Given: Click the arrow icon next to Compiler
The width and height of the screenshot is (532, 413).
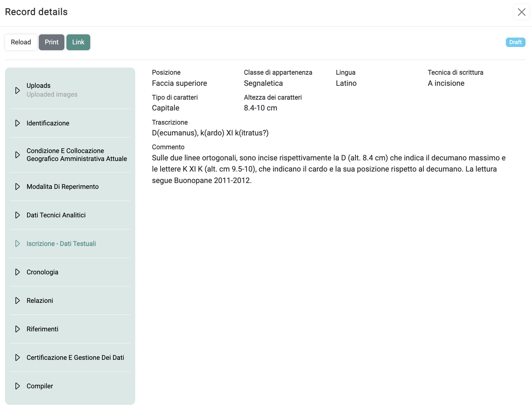Looking at the screenshot, I should pyautogui.click(x=18, y=386).
